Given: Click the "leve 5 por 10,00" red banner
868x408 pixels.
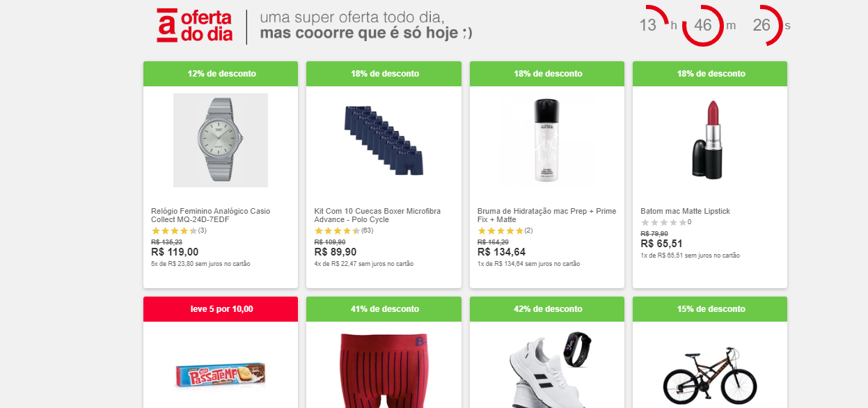Looking at the screenshot, I should pyautogui.click(x=221, y=309).
